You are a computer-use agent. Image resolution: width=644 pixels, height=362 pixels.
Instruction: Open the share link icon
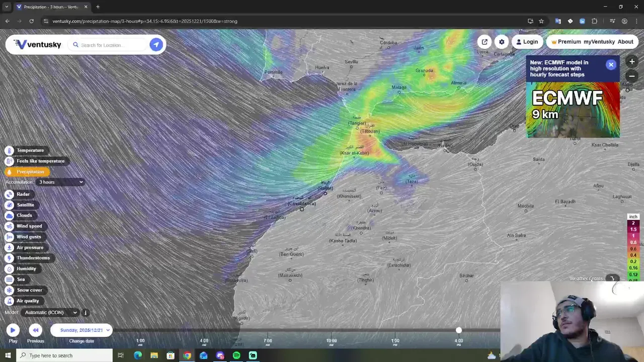coord(485,42)
